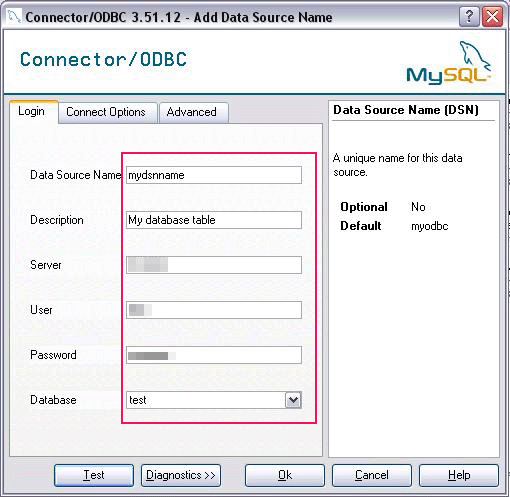The image size is (510, 497).
Task: Click the question mark help icon in title bar
Action: point(469,16)
